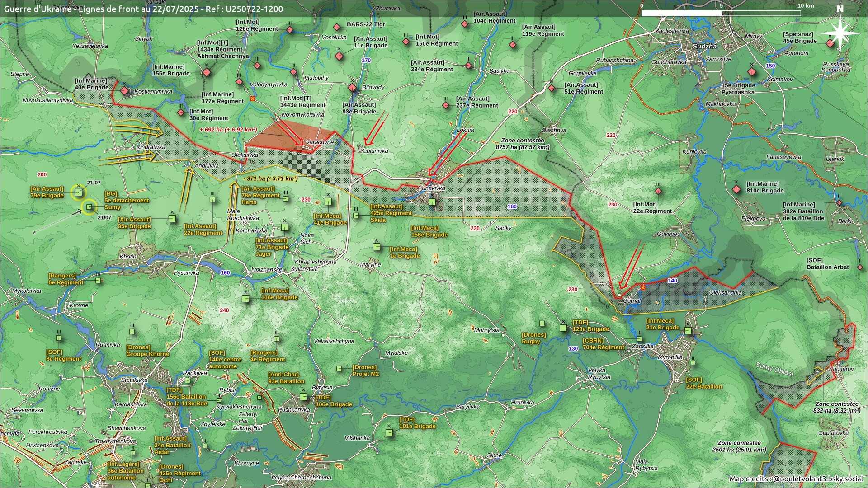Select the BARS-22 Tigr unit diamond
The height and width of the screenshot is (488, 868).
337,28
